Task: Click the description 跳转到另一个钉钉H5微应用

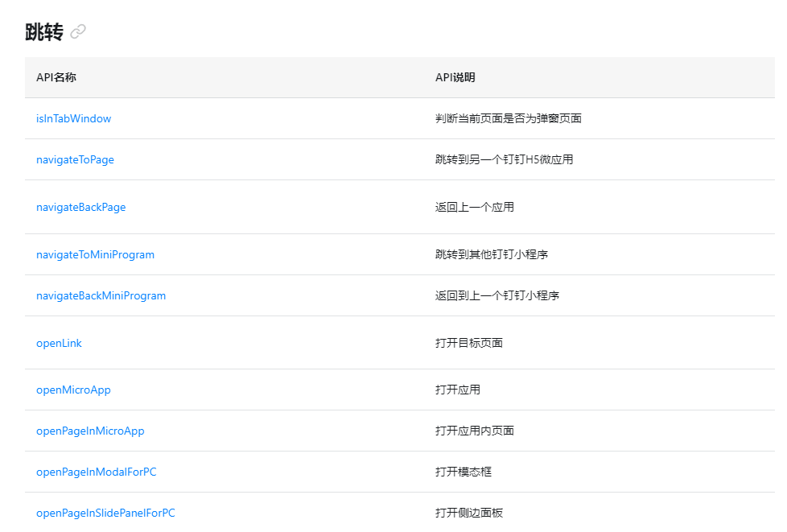Action: point(504,159)
